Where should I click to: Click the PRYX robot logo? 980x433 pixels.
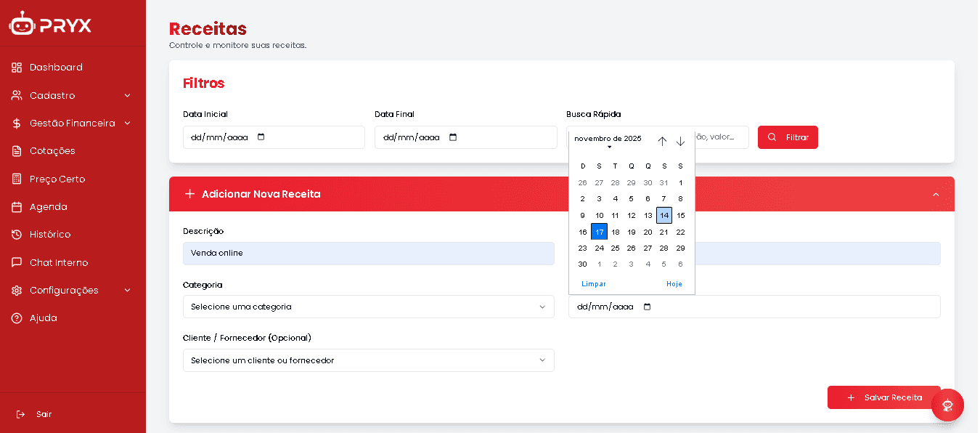(x=22, y=24)
